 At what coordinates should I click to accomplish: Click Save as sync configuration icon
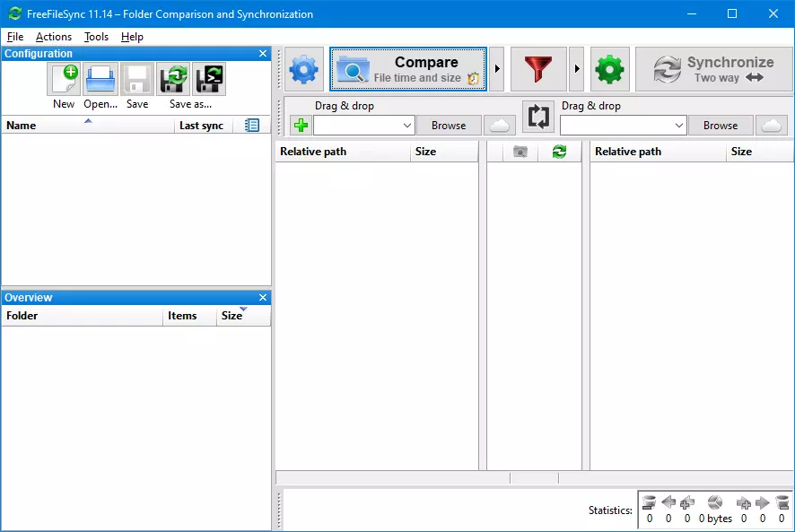[x=173, y=80]
